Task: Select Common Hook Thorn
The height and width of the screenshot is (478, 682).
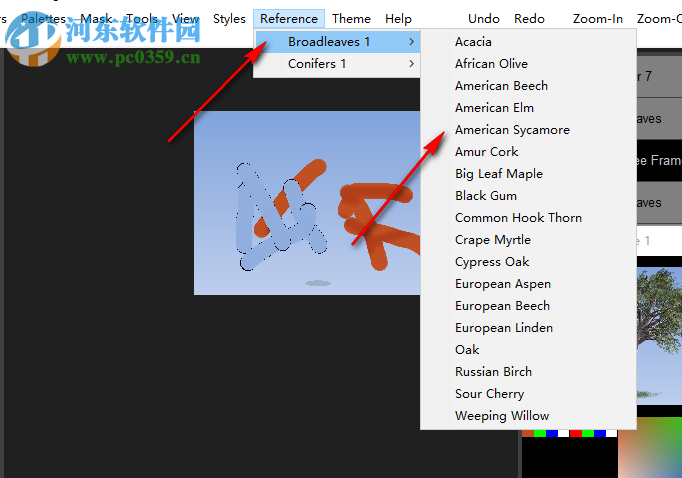Action: point(528,217)
